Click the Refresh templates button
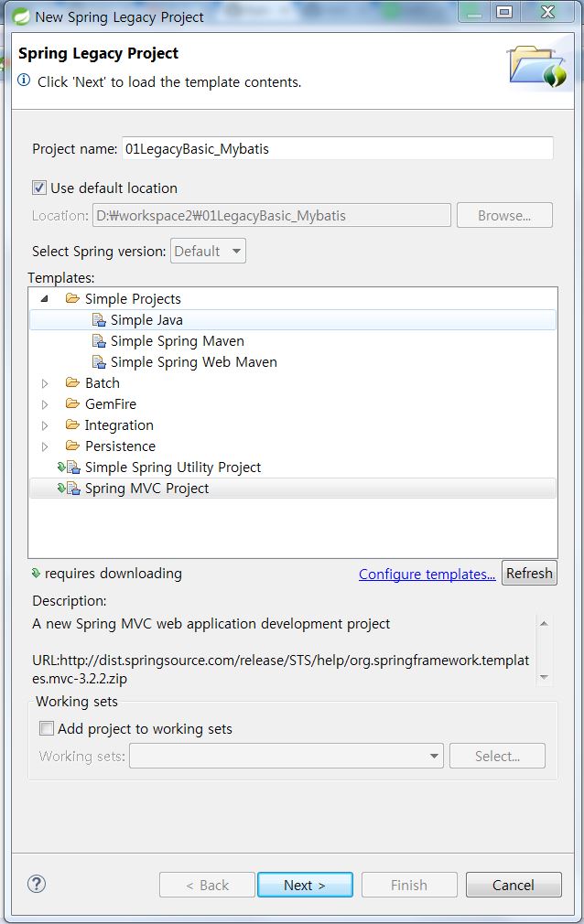This screenshot has height=924, width=584. click(x=529, y=573)
